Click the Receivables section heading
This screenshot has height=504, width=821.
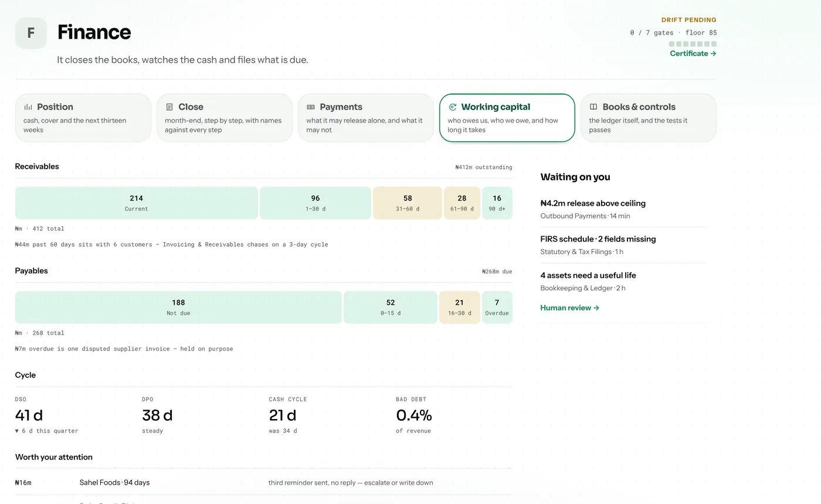pyautogui.click(x=37, y=166)
